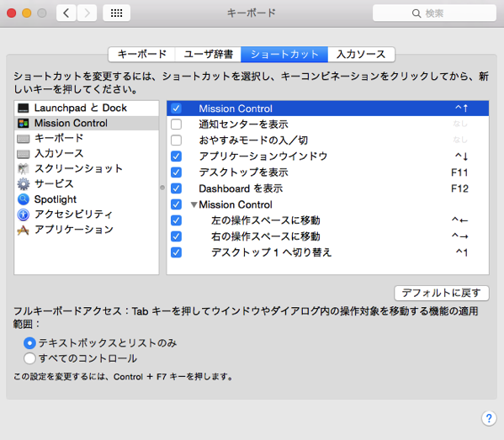Click the Launchpad と Dock icon
This screenshot has width=504, height=440.
[24, 108]
